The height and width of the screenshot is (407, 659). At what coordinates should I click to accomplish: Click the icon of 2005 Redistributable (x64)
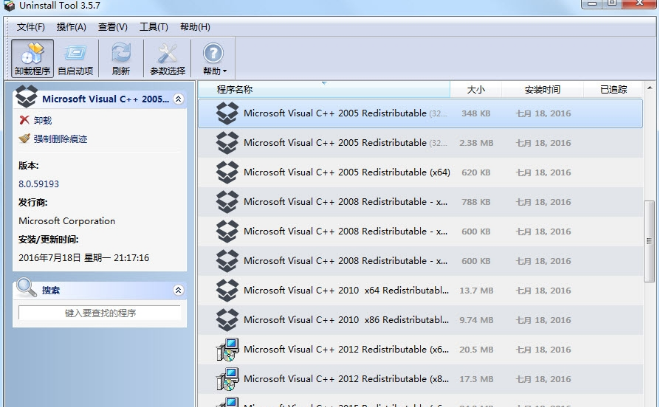(x=227, y=172)
